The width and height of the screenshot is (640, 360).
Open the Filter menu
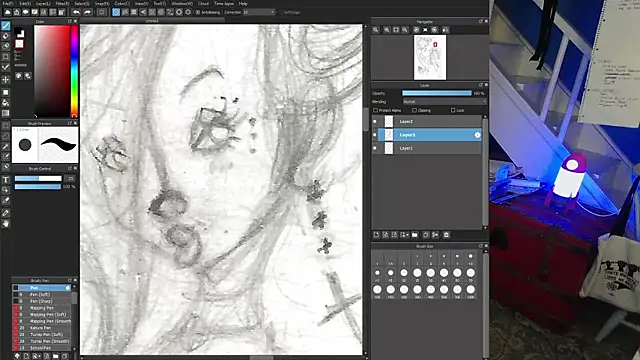62,3
